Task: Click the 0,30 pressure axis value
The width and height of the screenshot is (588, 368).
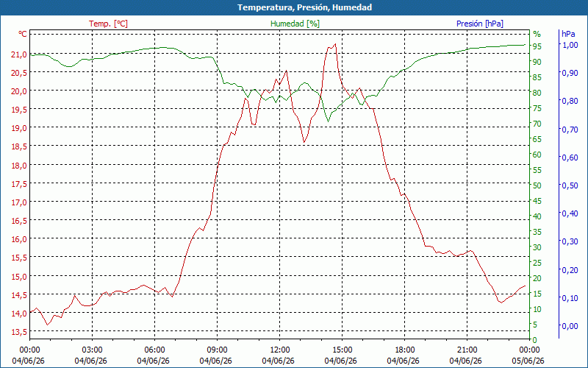Action: 570,241
